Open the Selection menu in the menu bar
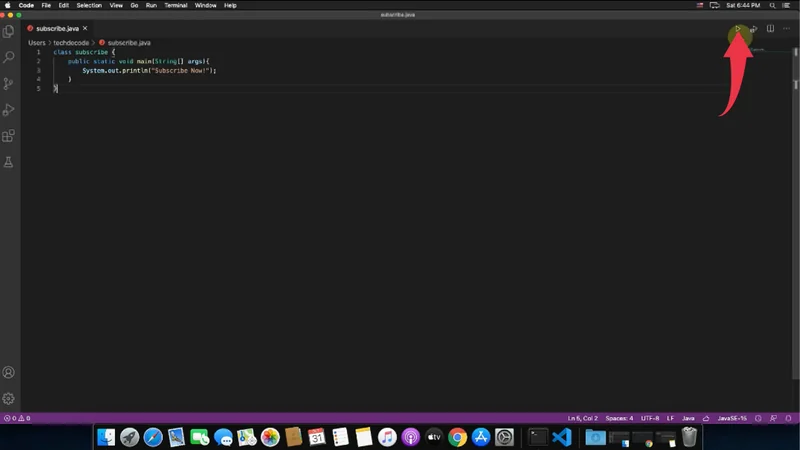 point(89,5)
